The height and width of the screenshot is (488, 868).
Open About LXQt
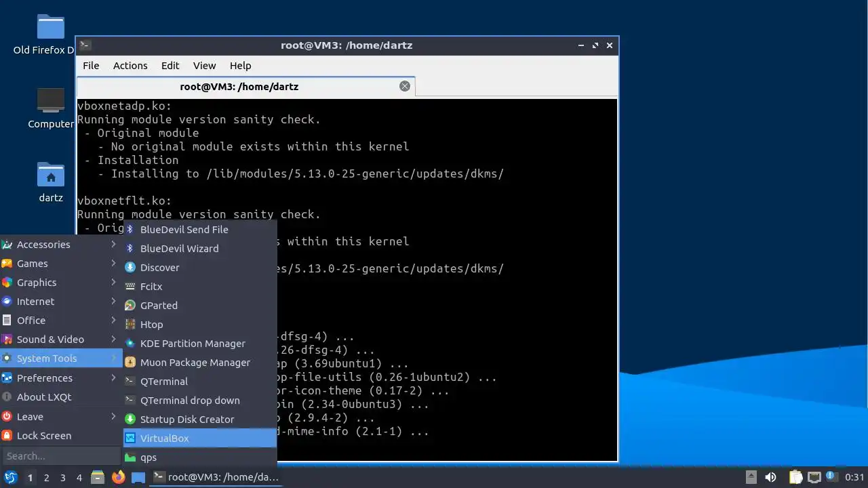[x=61, y=397]
